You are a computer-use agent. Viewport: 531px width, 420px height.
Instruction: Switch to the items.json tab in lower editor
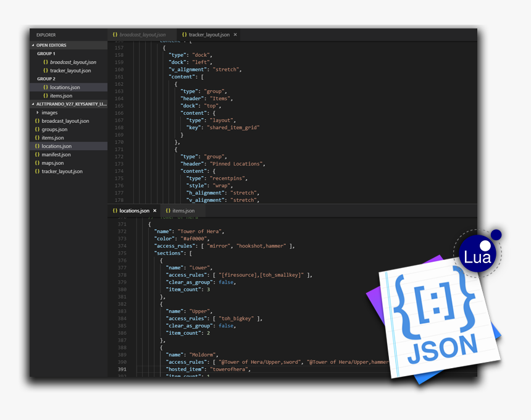click(x=183, y=211)
